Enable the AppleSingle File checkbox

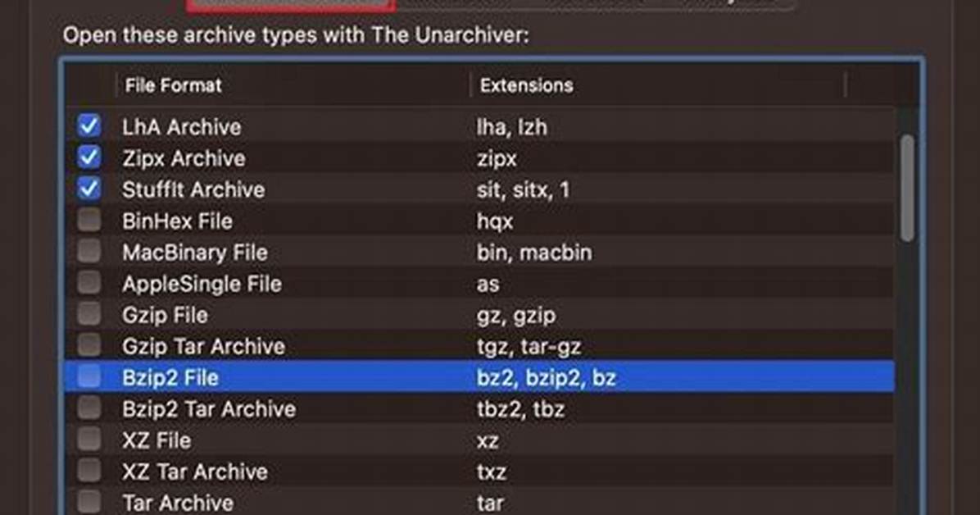click(x=88, y=282)
